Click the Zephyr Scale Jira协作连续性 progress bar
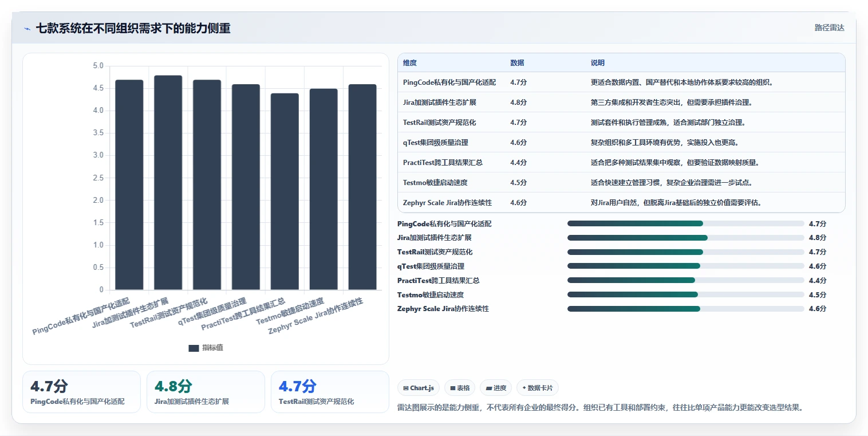 tap(686, 309)
